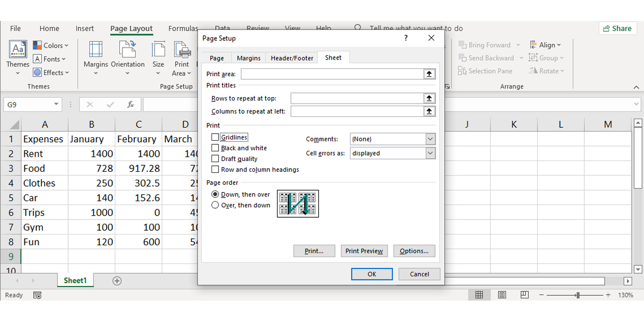Select the Page Layout ribbon tab

point(131,29)
